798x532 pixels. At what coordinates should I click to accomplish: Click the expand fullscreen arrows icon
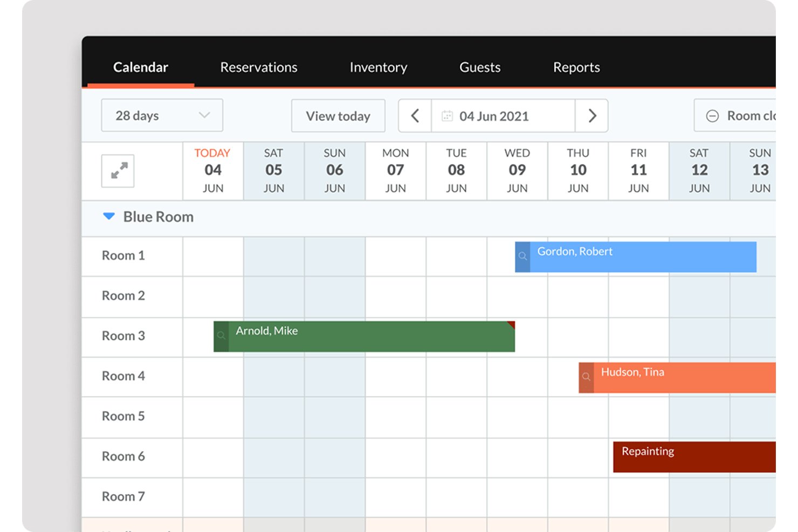coord(118,171)
